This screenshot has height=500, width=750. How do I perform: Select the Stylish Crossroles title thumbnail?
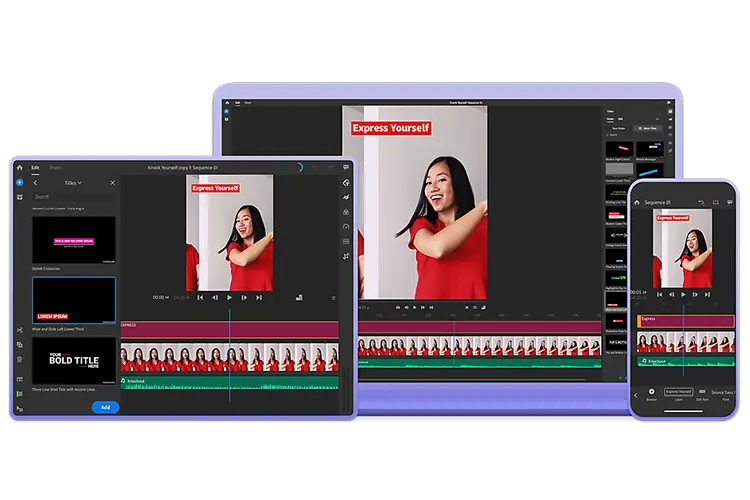click(x=74, y=240)
